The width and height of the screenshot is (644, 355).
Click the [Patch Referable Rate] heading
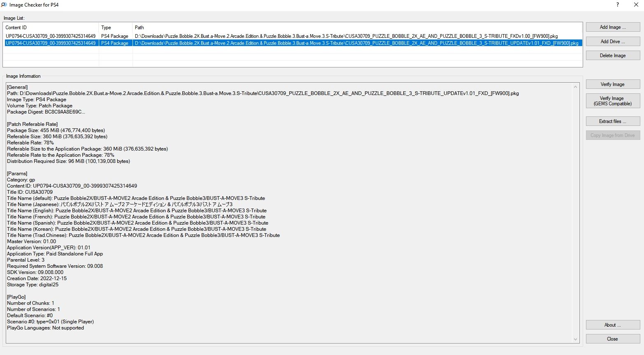[32, 124]
